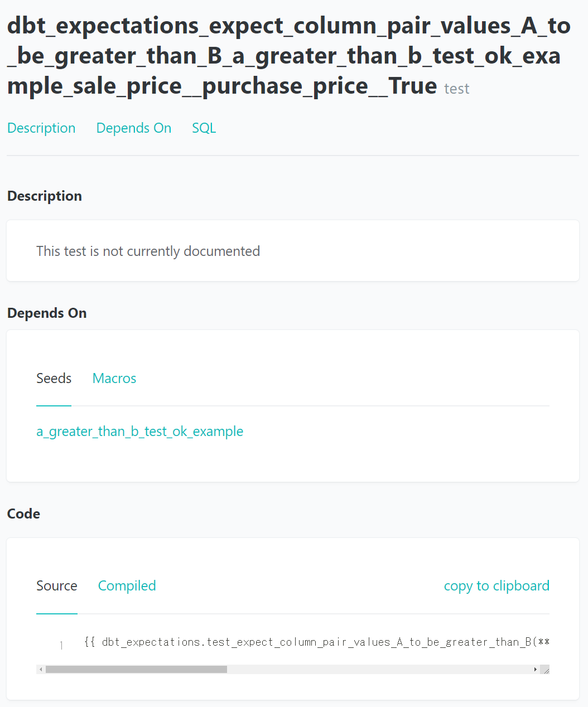Switch to the Macros tab
This screenshot has height=707, width=588.
(114, 379)
